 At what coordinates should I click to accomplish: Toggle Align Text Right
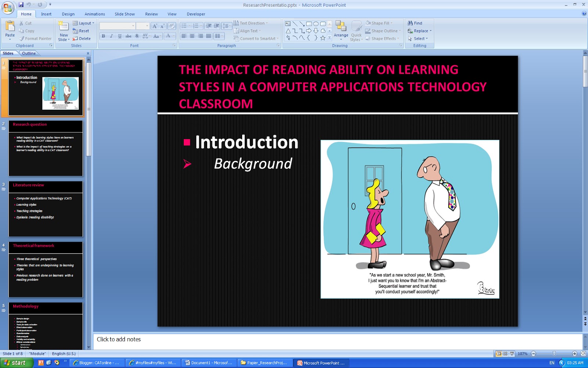[x=200, y=36]
